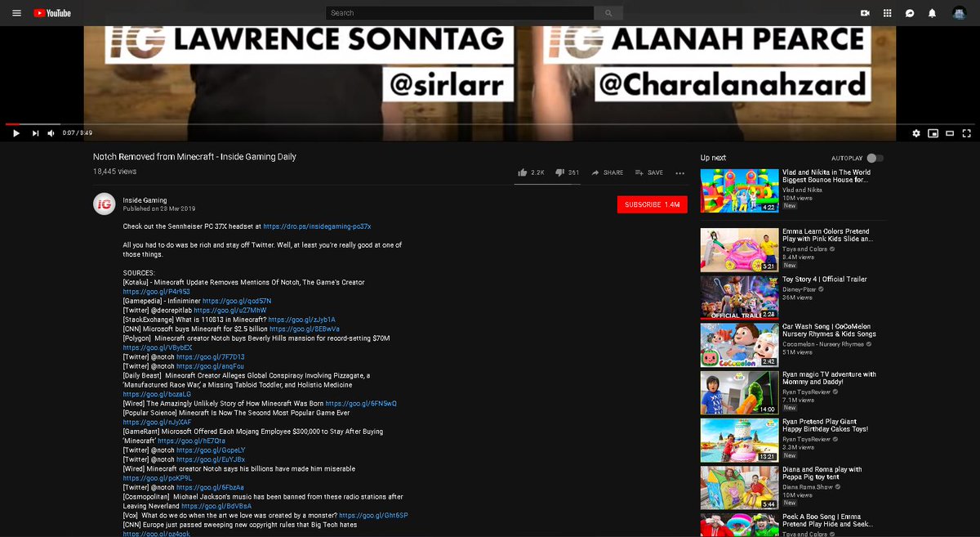Screen dimensions: 980x537
Task: Open Vlad and Nikita Bounce House thumbnail
Action: click(x=739, y=190)
